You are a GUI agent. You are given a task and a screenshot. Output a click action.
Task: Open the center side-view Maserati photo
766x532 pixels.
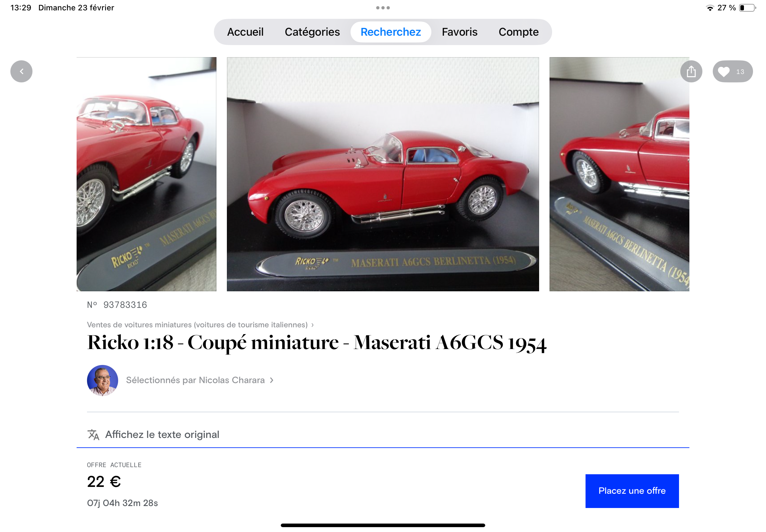coord(383,174)
